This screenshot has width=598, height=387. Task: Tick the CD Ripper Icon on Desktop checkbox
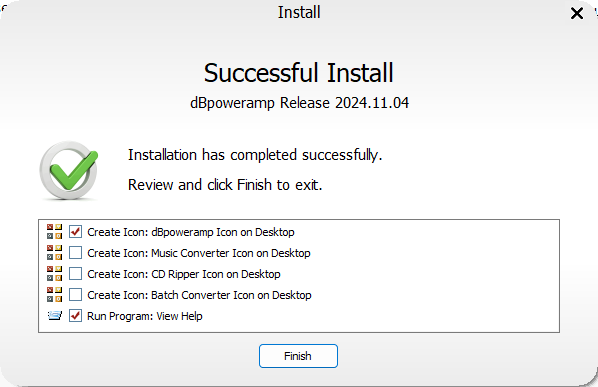(x=76, y=273)
